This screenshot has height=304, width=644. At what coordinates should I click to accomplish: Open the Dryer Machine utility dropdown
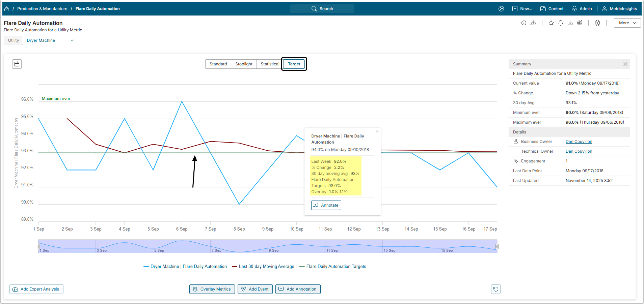[x=50, y=40]
